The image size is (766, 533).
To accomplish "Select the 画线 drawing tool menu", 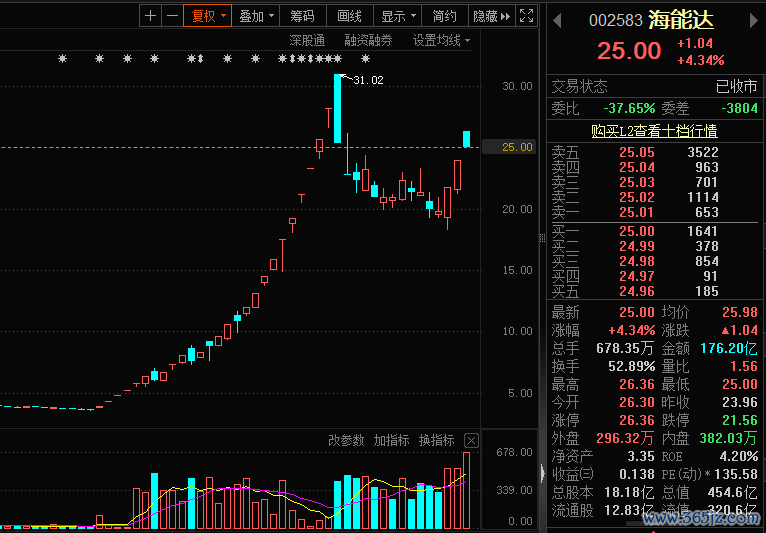I will coord(349,16).
